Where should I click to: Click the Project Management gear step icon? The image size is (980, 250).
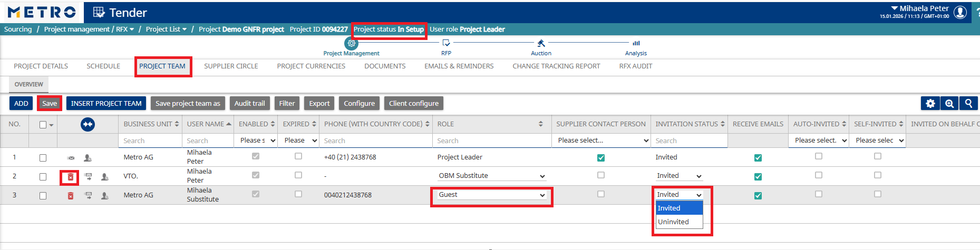351,43
